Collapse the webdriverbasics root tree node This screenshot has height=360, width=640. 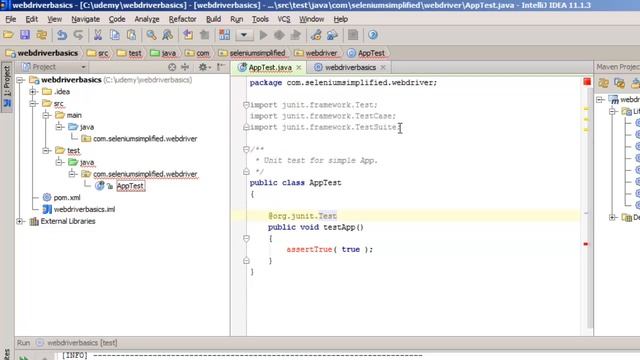[x=20, y=80]
